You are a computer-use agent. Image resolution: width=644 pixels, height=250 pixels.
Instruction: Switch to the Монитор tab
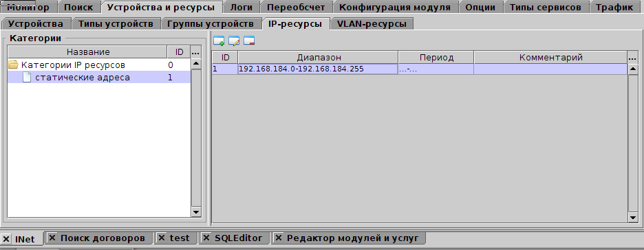28,8
